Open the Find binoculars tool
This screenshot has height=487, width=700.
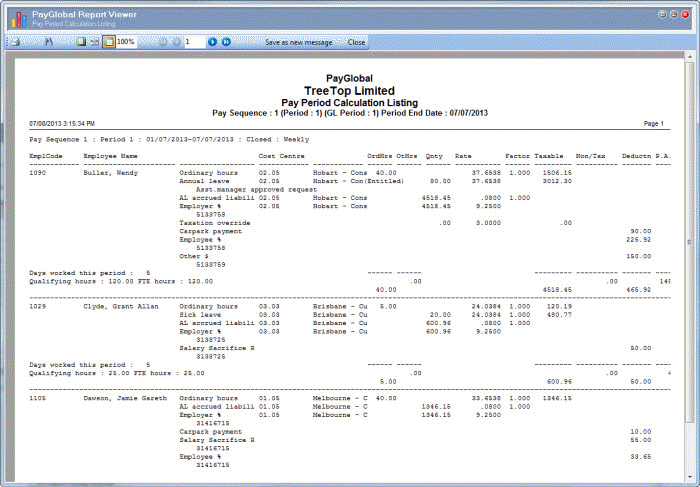(x=49, y=42)
